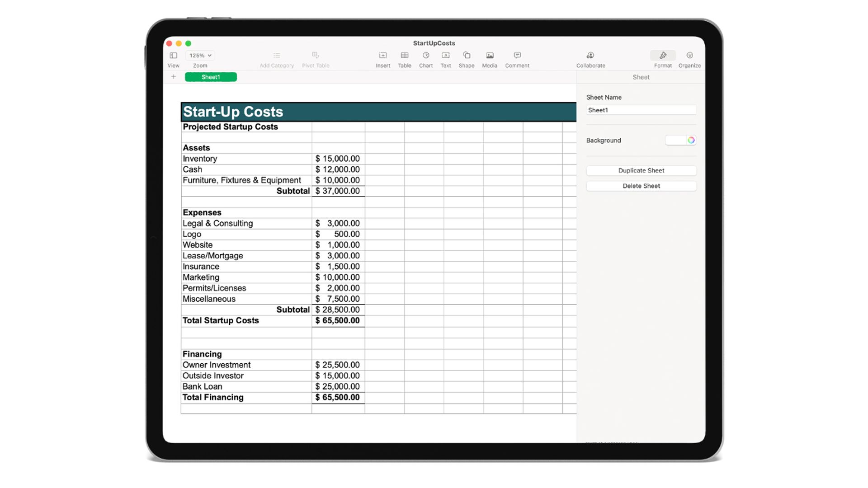This screenshot has height=488, width=868.
Task: Add a new Table from toolbar
Action: pyautogui.click(x=405, y=56)
